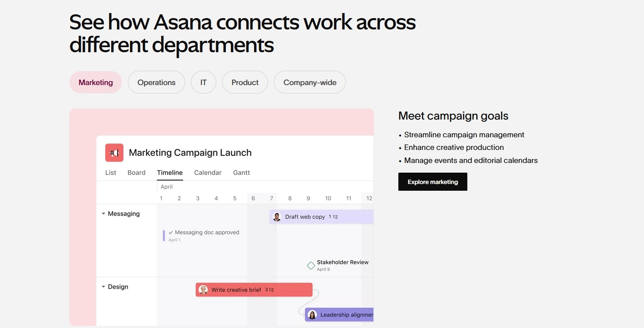
Task: Click subtask icon on Draft web copy
Action: point(335,217)
